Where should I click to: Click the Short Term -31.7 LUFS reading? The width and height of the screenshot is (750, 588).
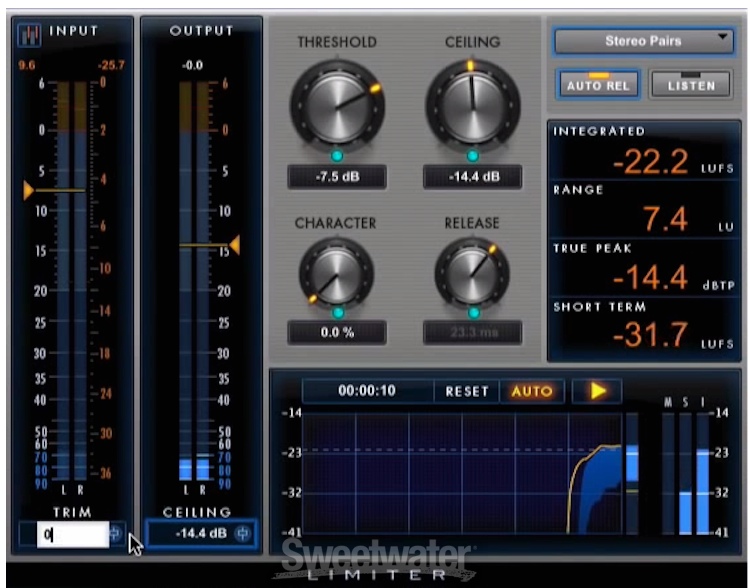click(x=651, y=335)
